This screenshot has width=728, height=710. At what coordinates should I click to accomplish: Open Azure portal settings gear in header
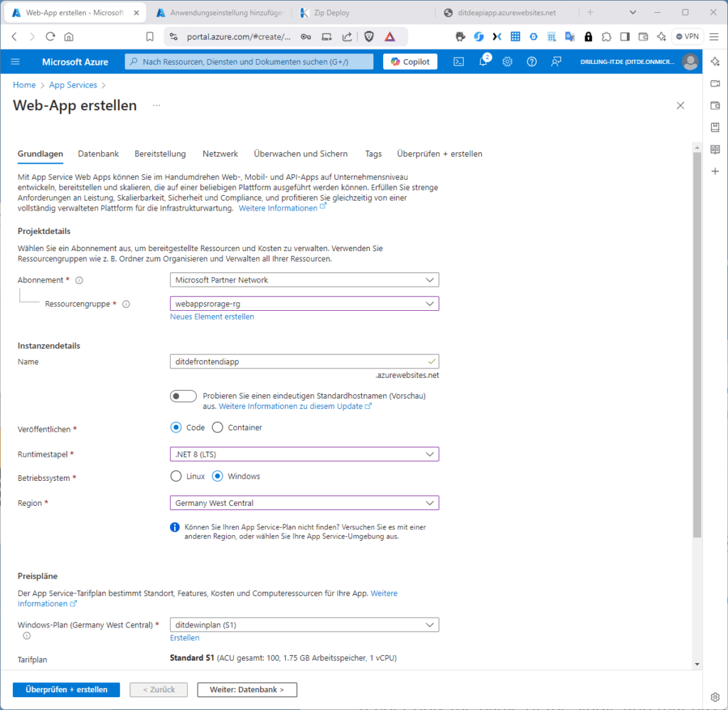coord(508,61)
